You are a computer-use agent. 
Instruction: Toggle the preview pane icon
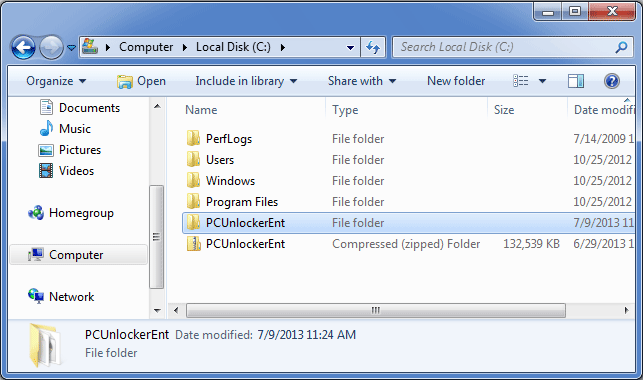tap(576, 81)
